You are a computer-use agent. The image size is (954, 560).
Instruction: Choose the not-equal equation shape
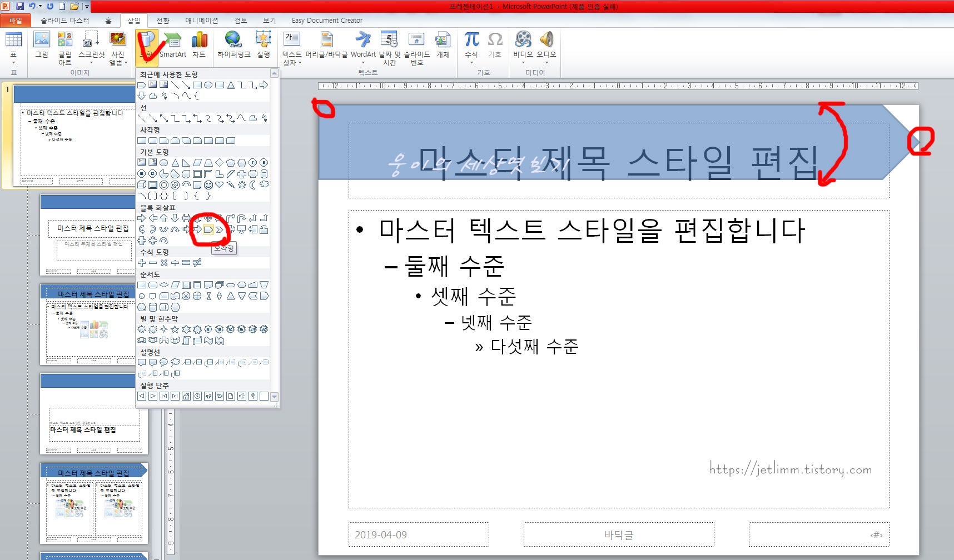coord(197,263)
